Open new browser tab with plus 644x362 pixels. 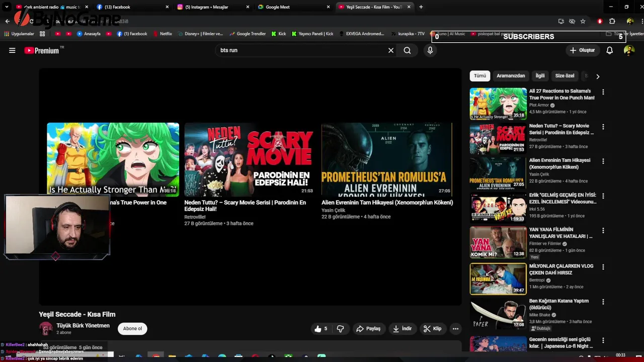click(x=421, y=7)
